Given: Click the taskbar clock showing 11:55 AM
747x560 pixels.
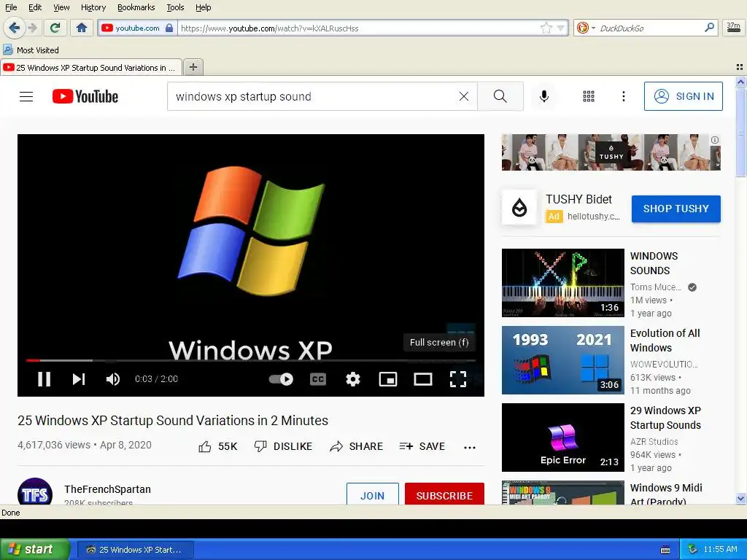Looking at the screenshot, I should [720, 550].
